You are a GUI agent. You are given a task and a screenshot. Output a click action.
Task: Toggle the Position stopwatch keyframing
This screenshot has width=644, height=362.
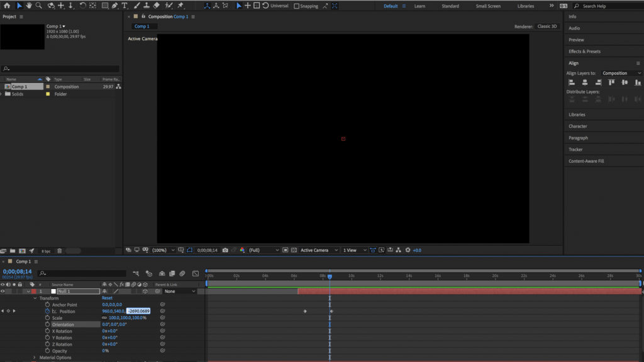tap(47, 311)
